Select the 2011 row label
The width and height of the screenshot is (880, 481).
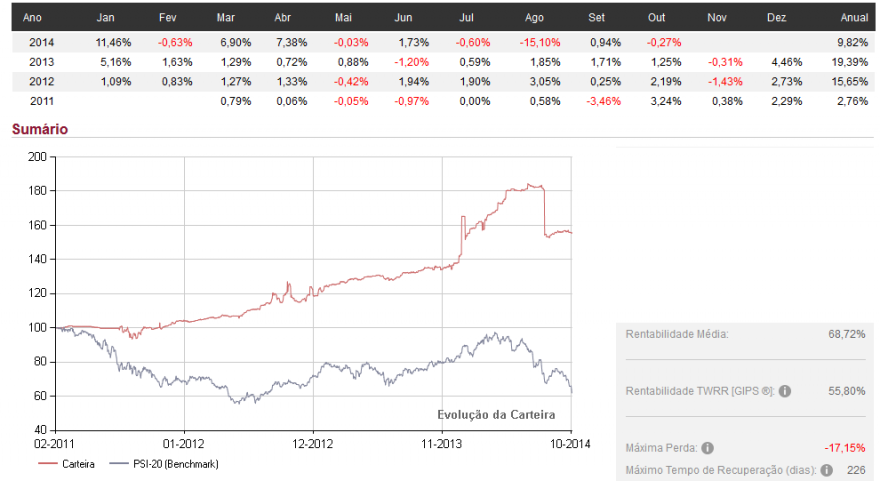click(42, 102)
